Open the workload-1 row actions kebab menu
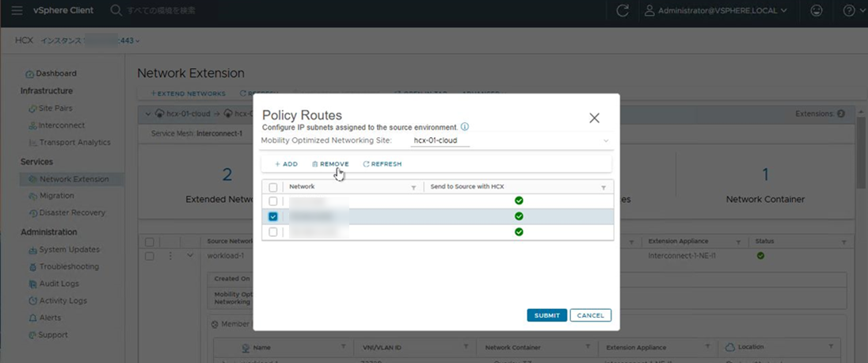 pos(170,256)
